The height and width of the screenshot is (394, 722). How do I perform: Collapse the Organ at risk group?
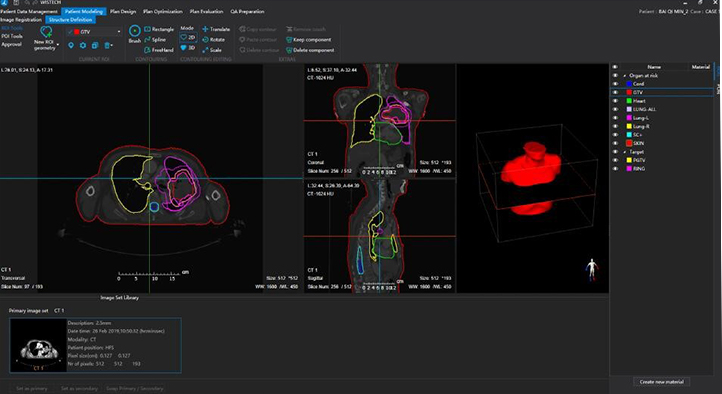coord(625,75)
